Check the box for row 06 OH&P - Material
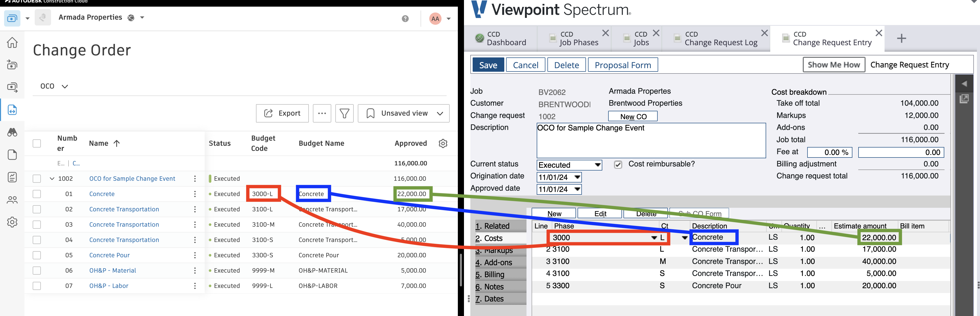 pyautogui.click(x=36, y=270)
